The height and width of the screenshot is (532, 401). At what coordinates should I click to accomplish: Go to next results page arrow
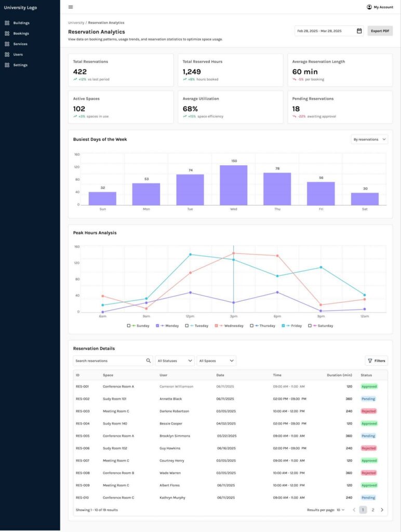382,510
